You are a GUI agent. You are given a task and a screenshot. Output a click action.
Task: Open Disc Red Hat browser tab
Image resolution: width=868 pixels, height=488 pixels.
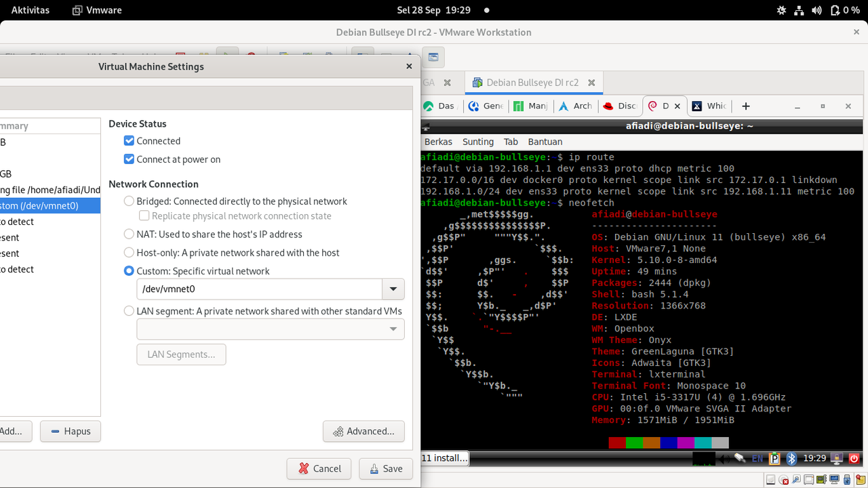[620, 106]
